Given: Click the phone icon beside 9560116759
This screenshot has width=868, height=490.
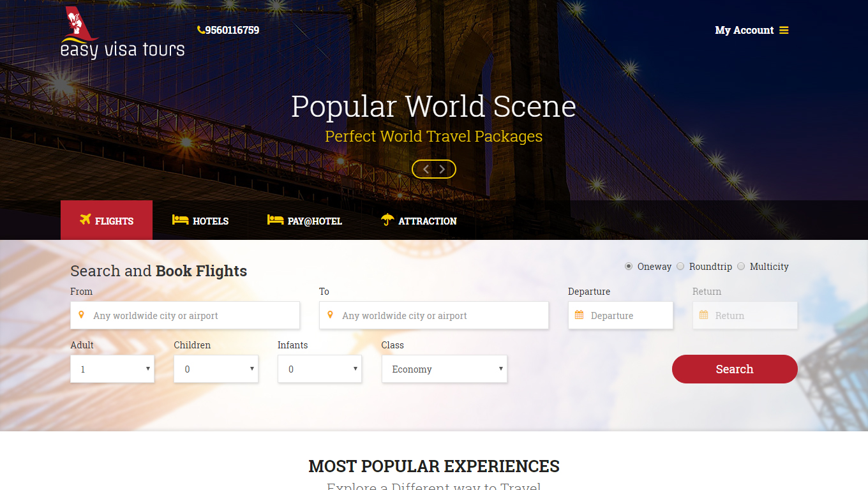Looking at the screenshot, I should click(x=200, y=30).
